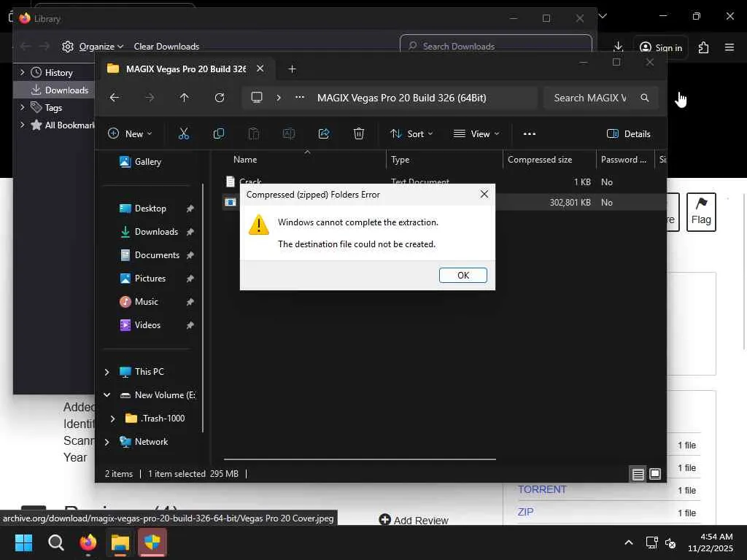Click Sign in button in Firefox

coord(661,47)
